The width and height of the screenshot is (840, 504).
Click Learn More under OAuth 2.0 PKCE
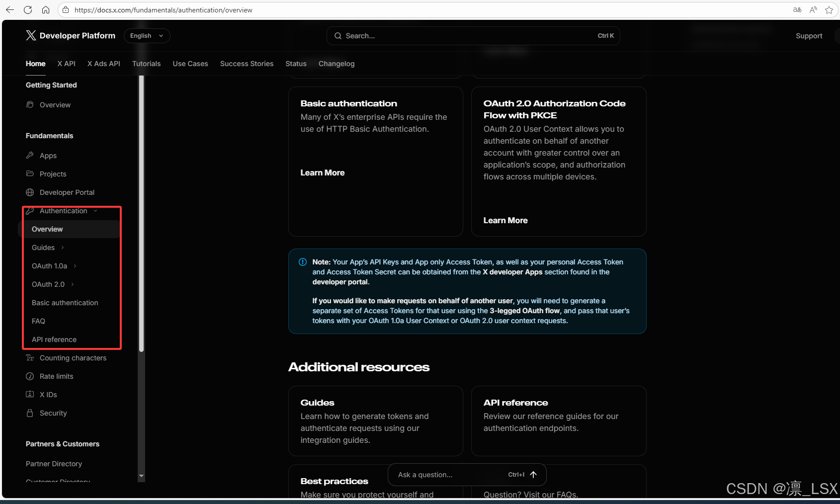pos(505,220)
